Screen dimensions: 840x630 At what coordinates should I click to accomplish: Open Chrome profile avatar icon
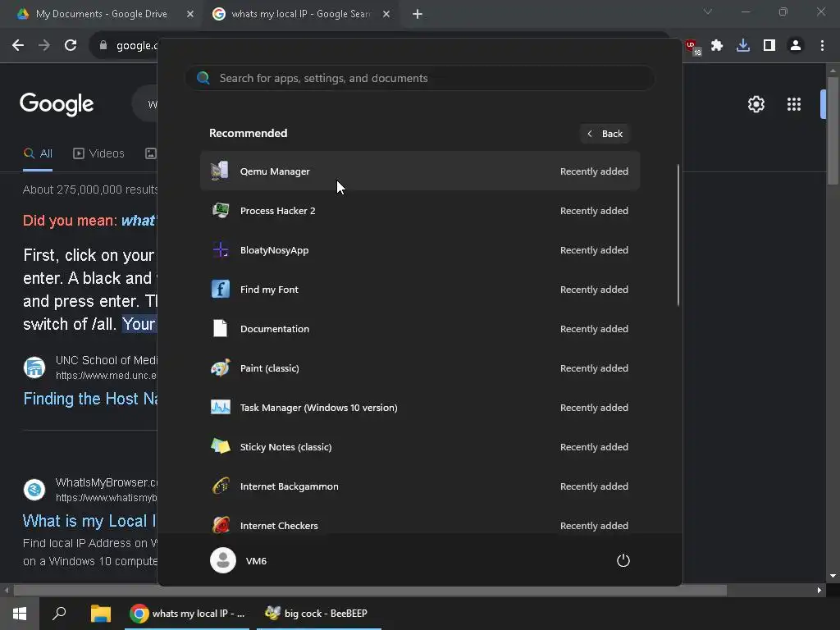[x=796, y=46]
